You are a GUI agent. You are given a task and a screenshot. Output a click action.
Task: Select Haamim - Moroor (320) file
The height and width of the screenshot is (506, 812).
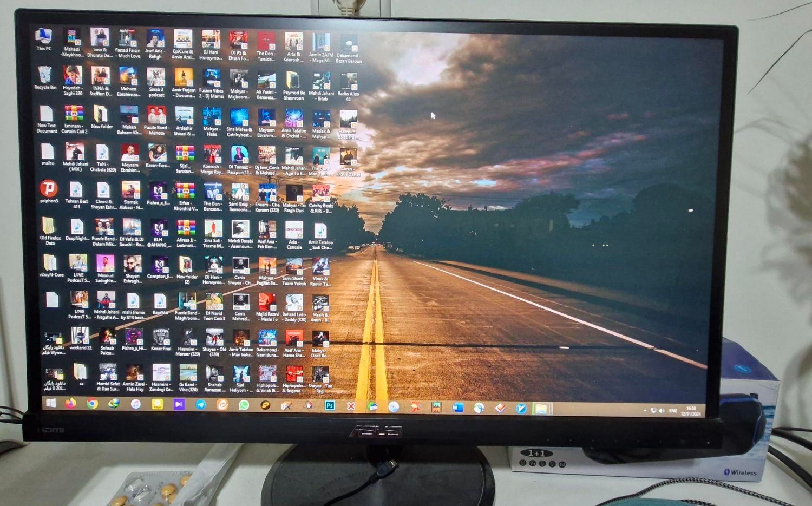pyautogui.click(x=188, y=343)
